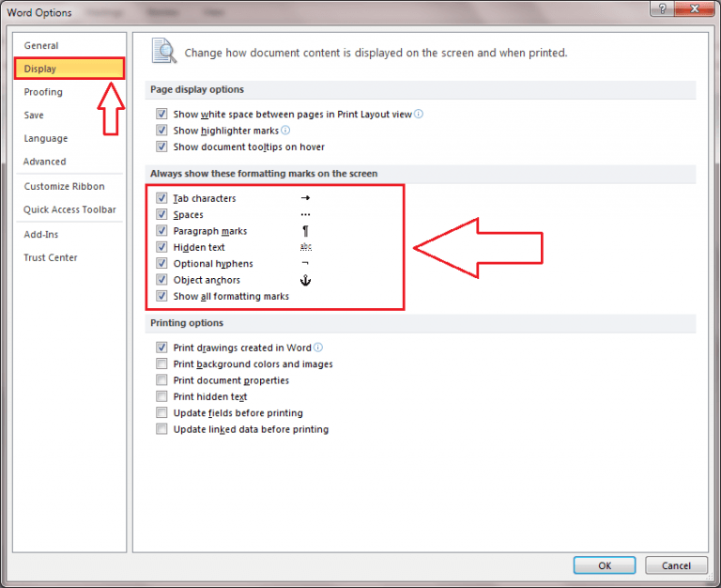Click the Word Options title text
This screenshot has width=721, height=588.
(x=39, y=12)
